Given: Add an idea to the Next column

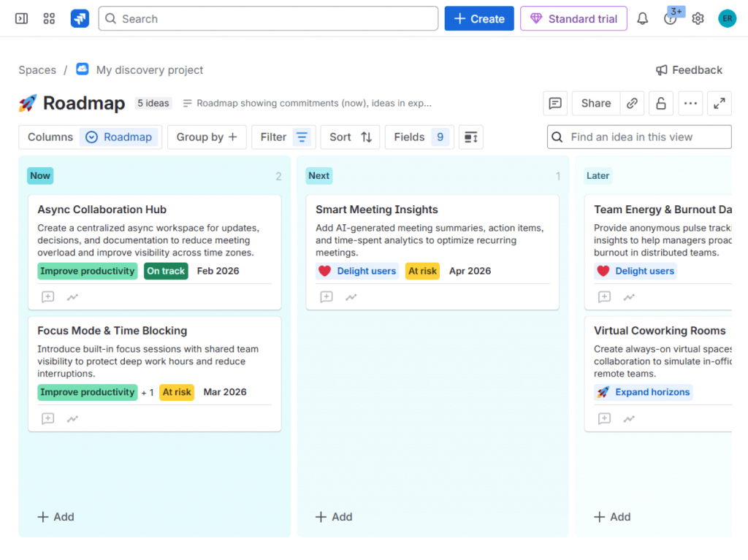Looking at the screenshot, I should click(x=334, y=517).
